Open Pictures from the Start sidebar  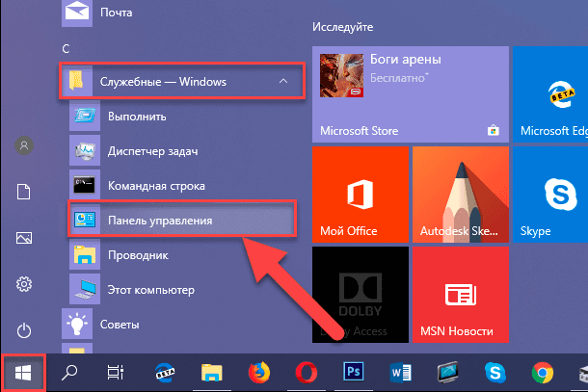(24, 238)
